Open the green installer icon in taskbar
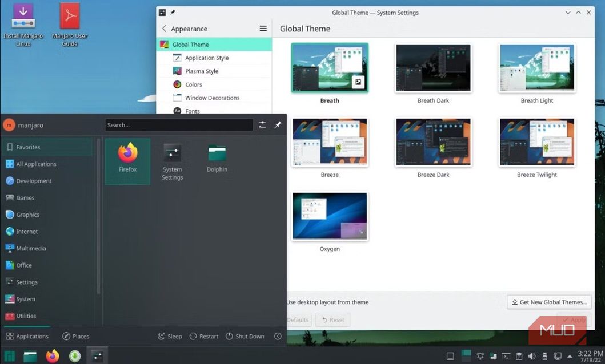605x364 pixels. [75, 355]
